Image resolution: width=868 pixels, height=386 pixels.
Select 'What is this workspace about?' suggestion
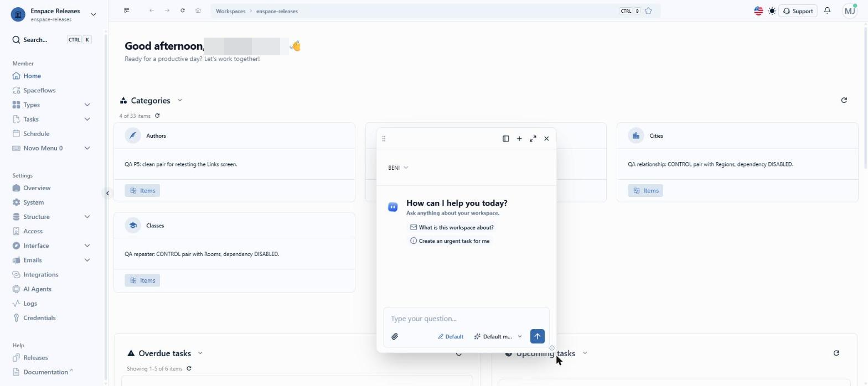[x=452, y=227]
